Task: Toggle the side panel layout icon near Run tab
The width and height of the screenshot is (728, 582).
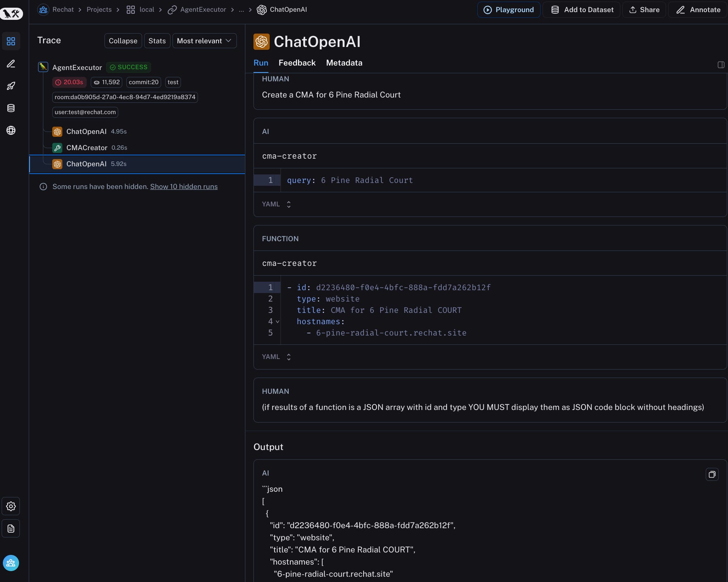Action: tap(721, 64)
